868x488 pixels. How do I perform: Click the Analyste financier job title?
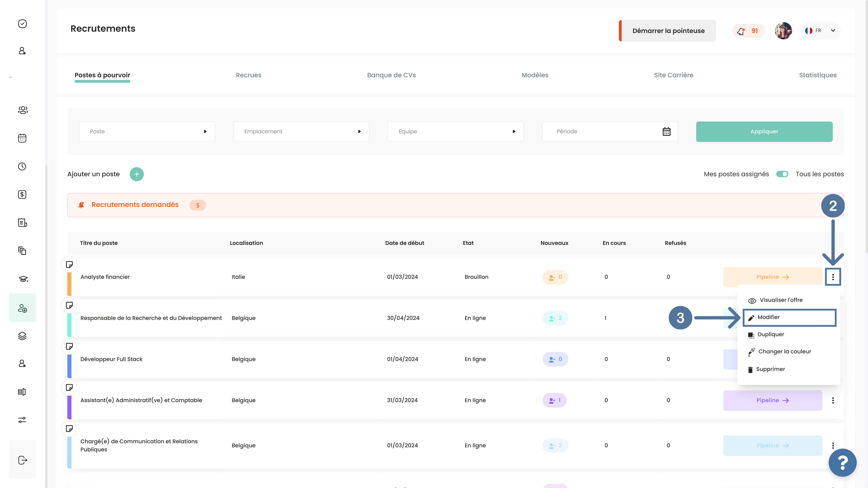[105, 277]
